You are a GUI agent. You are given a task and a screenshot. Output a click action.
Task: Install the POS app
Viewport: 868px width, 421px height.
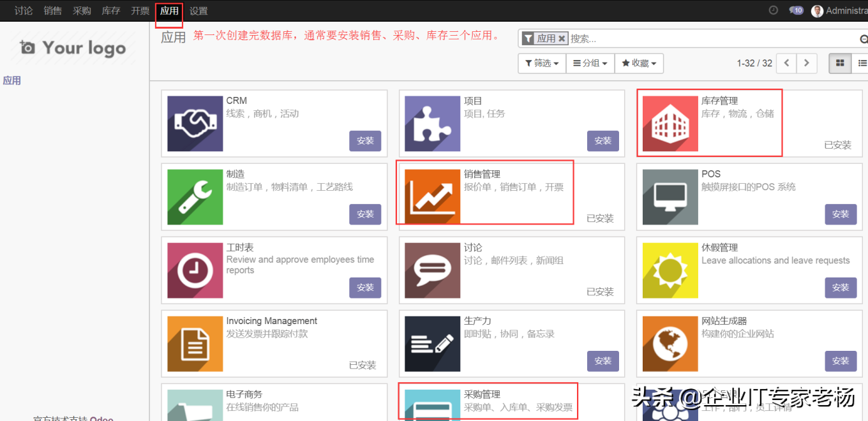841,214
